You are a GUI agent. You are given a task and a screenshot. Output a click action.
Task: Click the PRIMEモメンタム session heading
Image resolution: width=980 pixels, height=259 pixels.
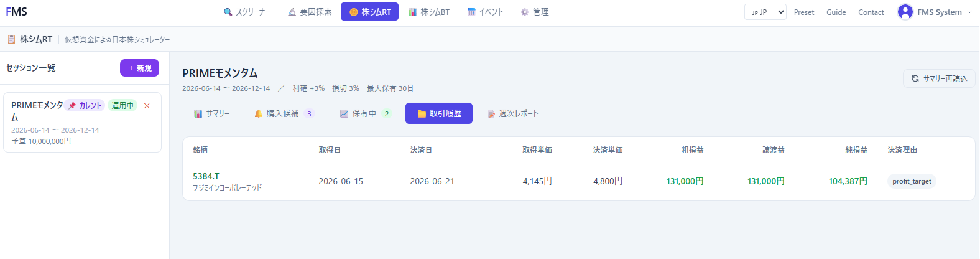(220, 73)
